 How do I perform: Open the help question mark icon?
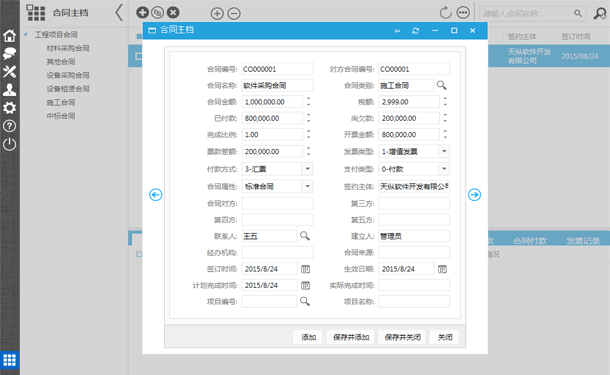9,126
